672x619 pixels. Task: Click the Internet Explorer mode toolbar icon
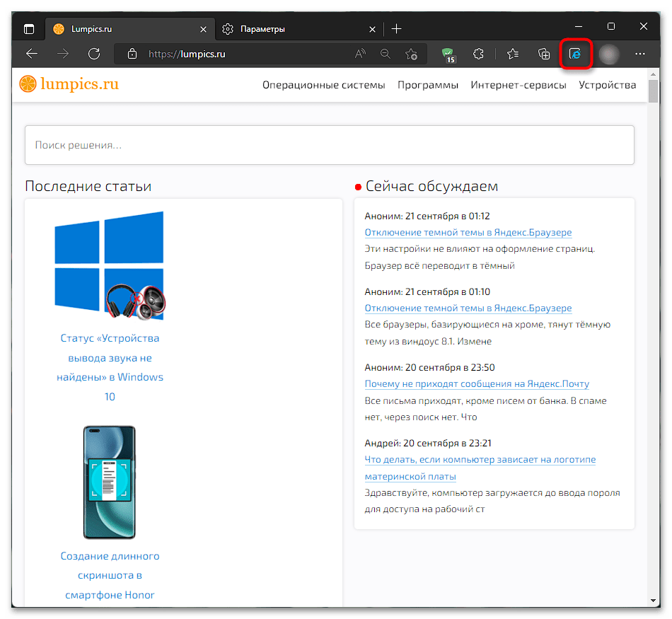575,54
